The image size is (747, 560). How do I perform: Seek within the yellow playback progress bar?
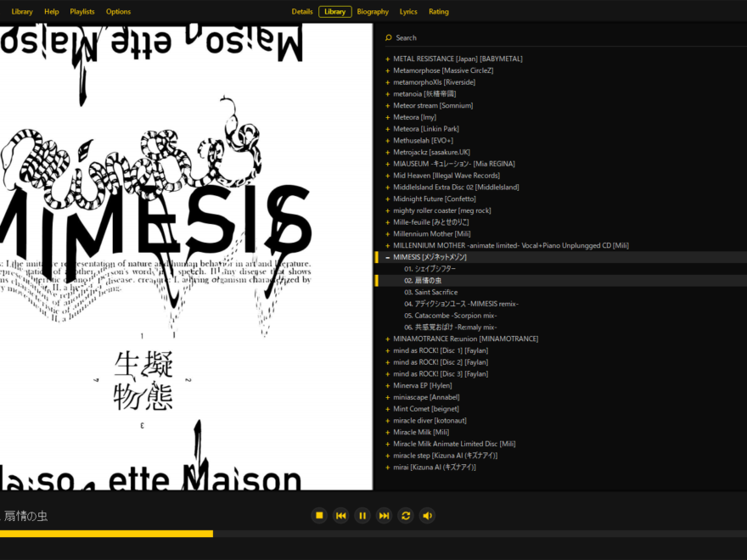tap(373, 534)
